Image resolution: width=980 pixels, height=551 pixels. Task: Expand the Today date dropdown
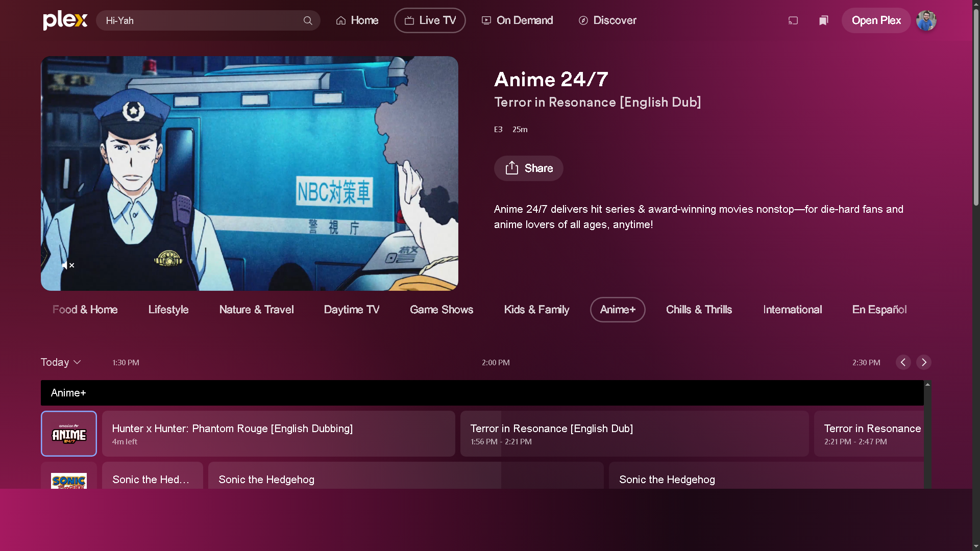click(61, 362)
